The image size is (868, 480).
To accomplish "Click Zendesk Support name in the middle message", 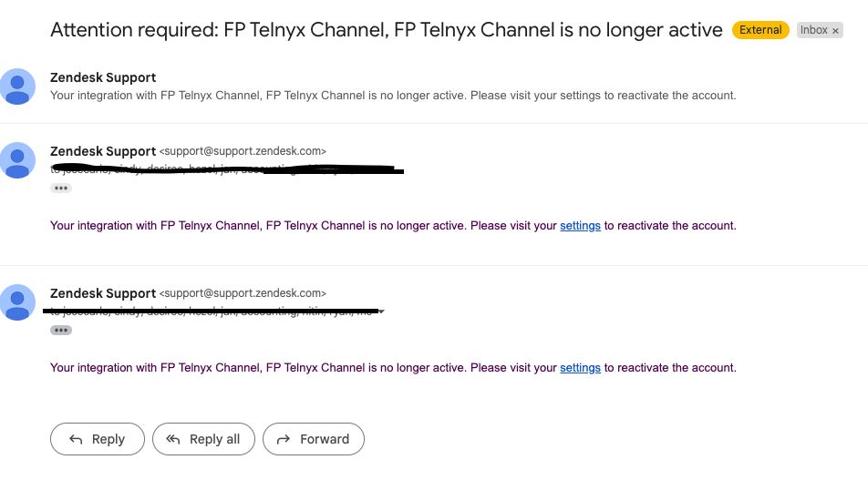I will (103, 151).
